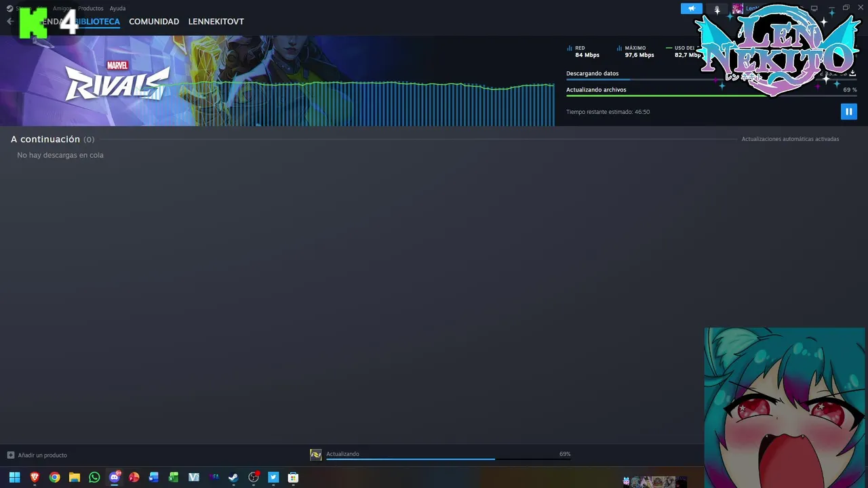
Task: Click the Big Picture monitor icon
Action: point(814,8)
